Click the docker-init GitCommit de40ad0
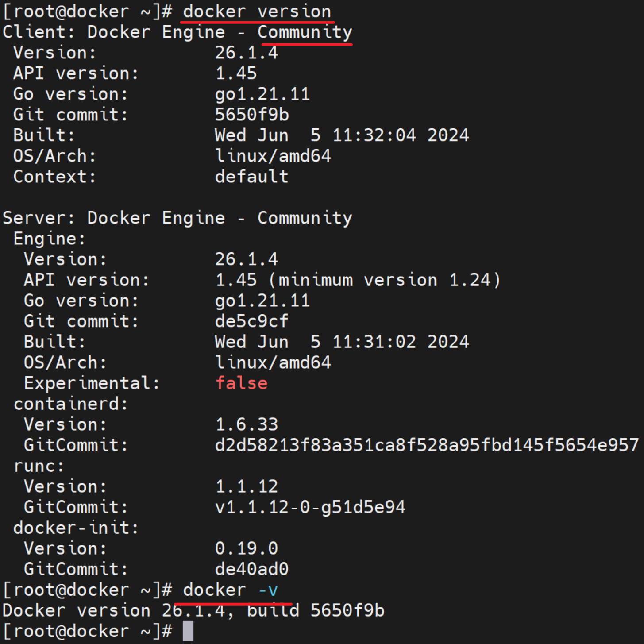Viewport: 644px width, 644px height. 251,569
